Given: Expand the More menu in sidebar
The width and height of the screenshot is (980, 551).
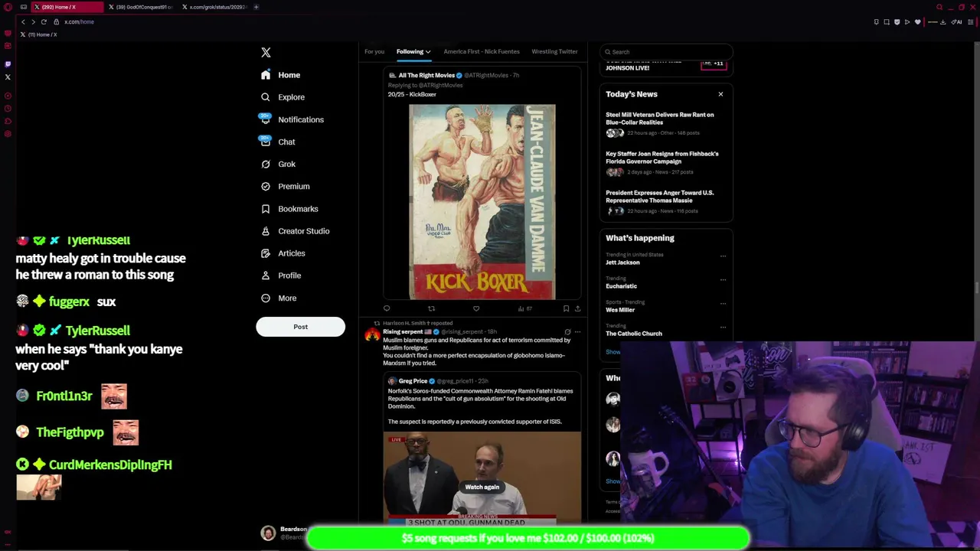Looking at the screenshot, I should click(279, 298).
